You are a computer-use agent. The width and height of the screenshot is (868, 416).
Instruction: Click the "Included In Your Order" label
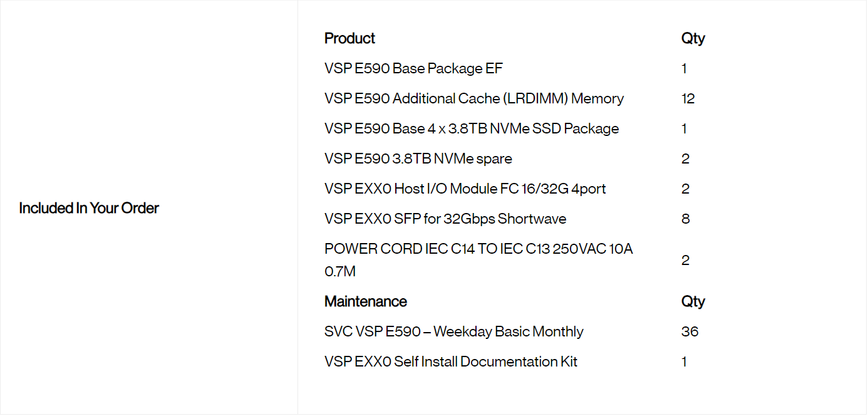(89, 208)
